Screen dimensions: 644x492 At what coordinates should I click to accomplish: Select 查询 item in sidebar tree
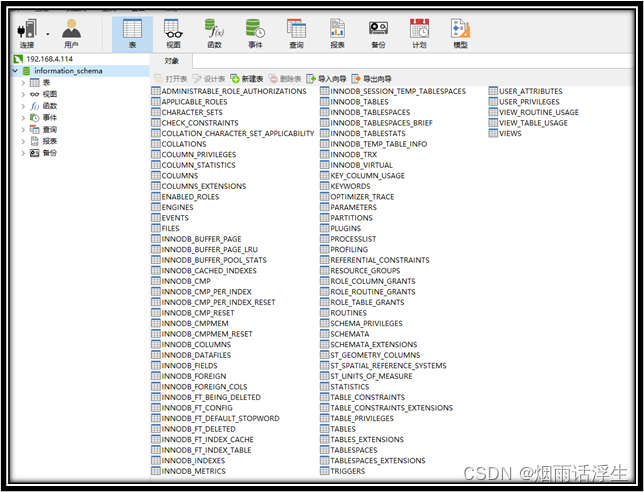point(44,130)
